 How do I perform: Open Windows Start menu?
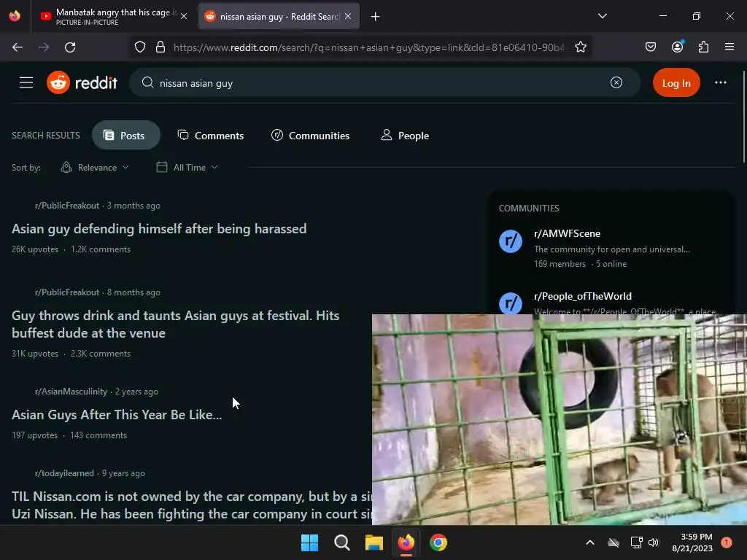tap(309, 542)
